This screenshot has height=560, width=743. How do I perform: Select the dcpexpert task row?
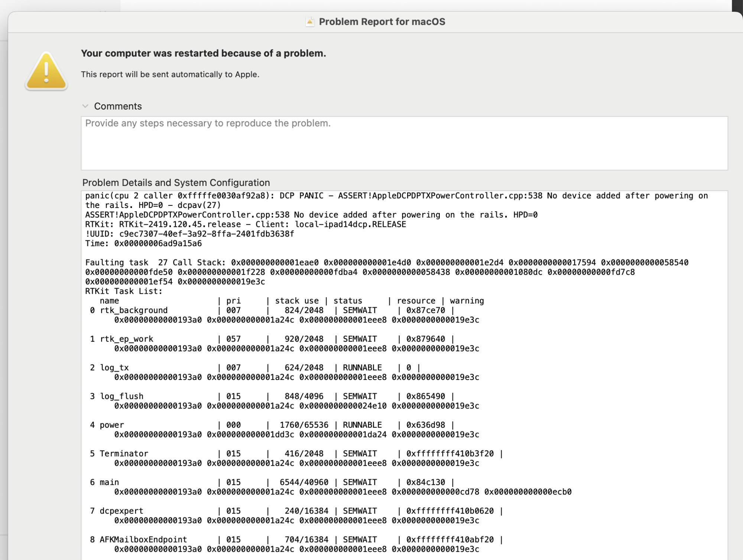coord(121,511)
